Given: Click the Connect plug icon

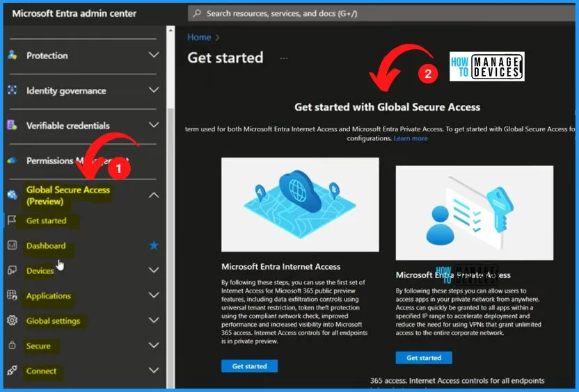Looking at the screenshot, I should pyautogui.click(x=13, y=370).
